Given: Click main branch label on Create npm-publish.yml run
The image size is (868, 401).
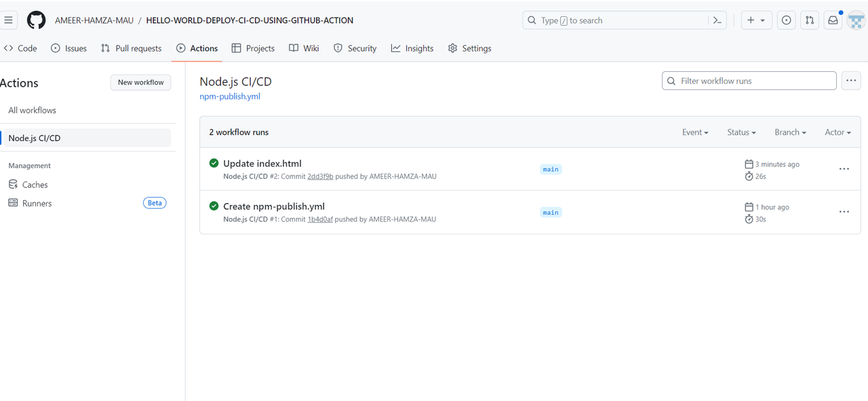Looking at the screenshot, I should click(x=551, y=213).
